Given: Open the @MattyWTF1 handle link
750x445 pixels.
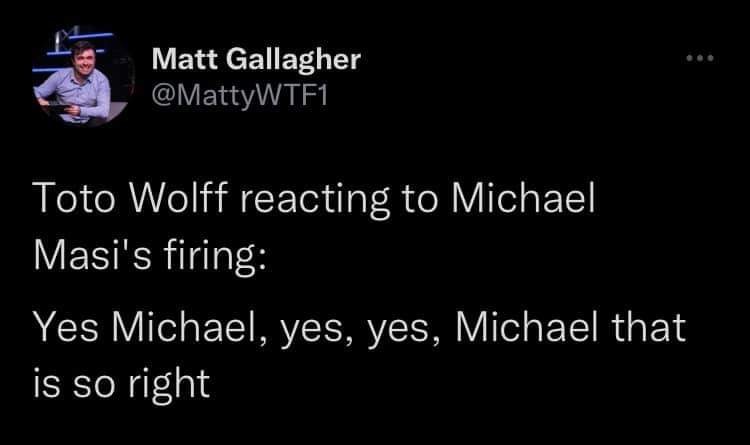Looking at the screenshot, I should [x=240, y=96].
